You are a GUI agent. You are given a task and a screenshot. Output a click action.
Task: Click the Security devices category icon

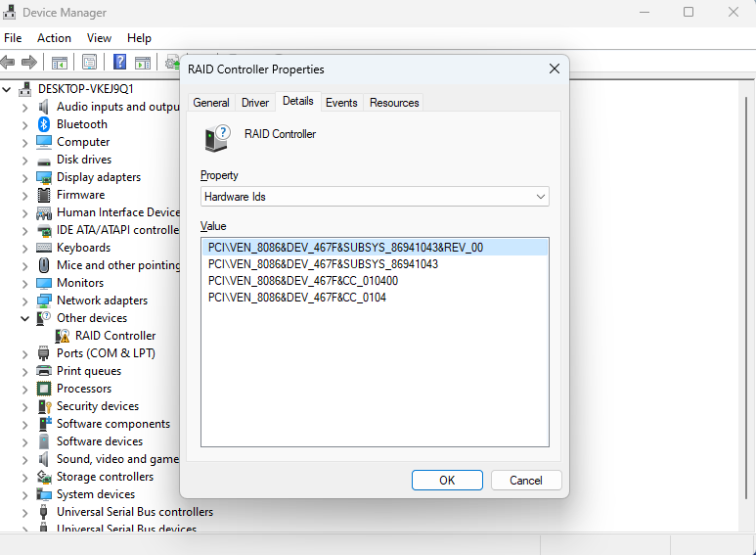coord(44,406)
